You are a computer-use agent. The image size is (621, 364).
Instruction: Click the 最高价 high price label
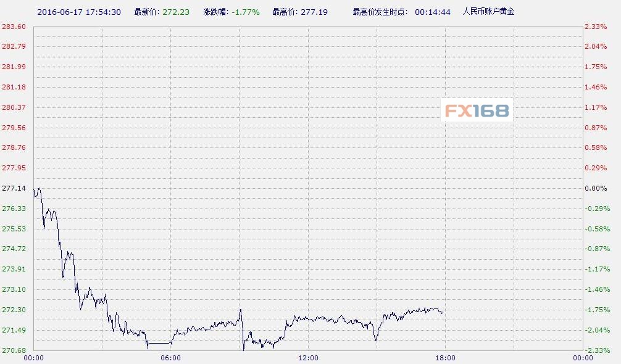283,11
